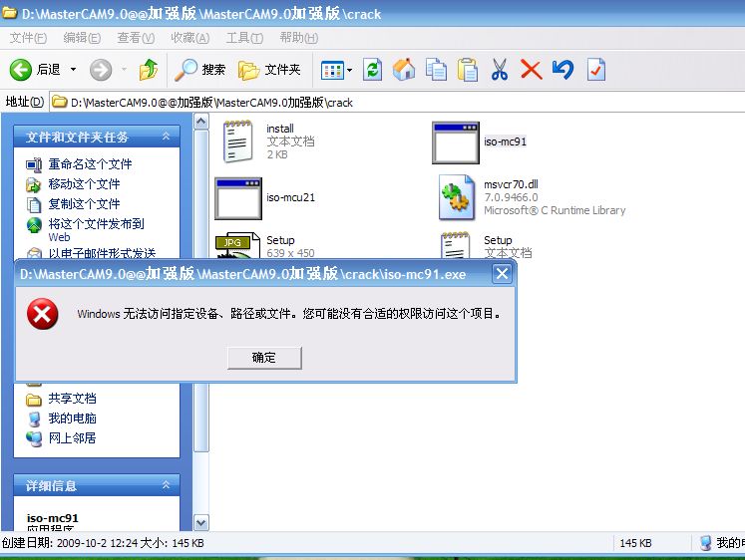Screen dimensions: 745x560
Task: Click the msvcr70.dll file name label
Action: [512, 184]
